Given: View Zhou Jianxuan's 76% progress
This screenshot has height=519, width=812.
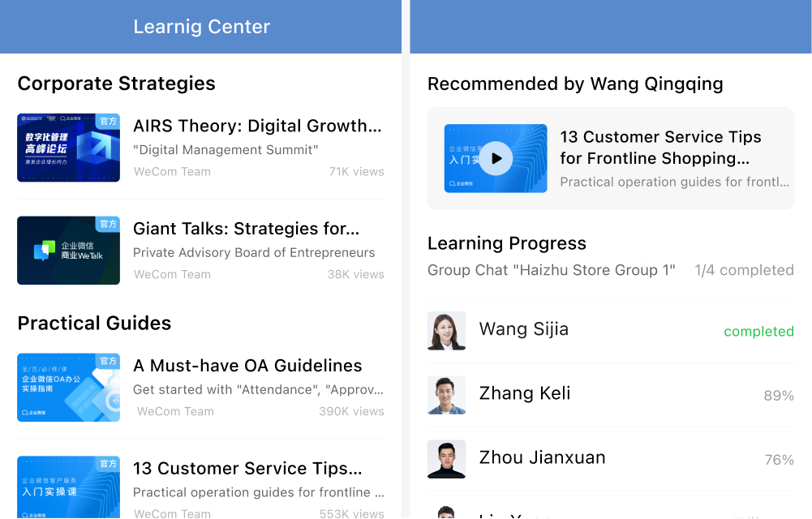Looking at the screenshot, I should pyautogui.click(x=780, y=460).
